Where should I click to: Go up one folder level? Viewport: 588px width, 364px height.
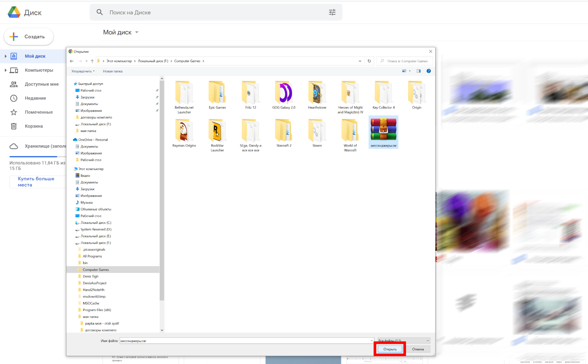coord(92,61)
